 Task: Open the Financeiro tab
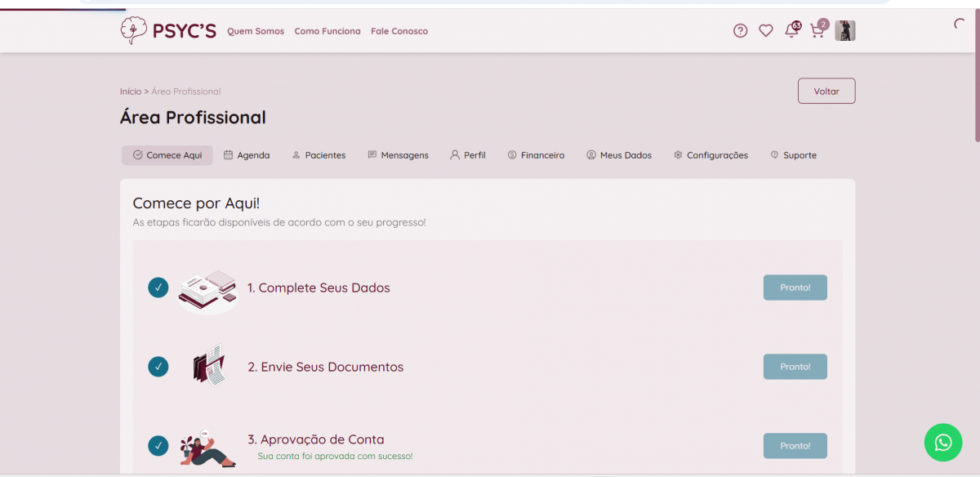pos(536,155)
